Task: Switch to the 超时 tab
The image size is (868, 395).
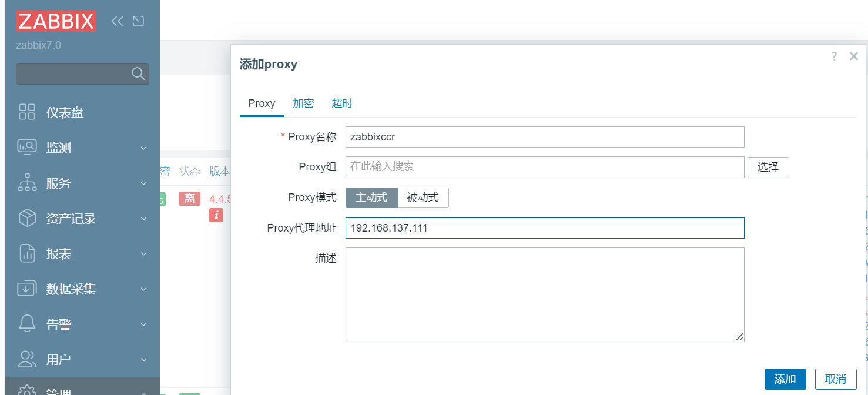Action: [x=342, y=103]
